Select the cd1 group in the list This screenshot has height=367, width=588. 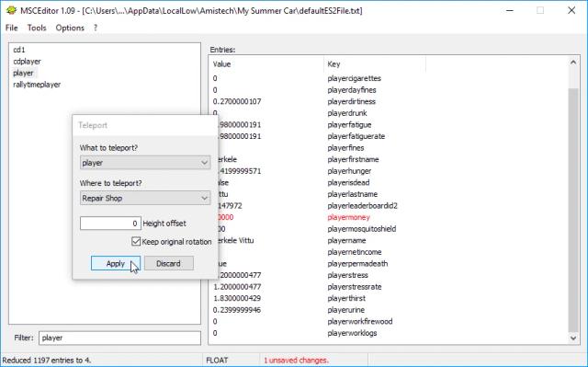tap(19, 50)
